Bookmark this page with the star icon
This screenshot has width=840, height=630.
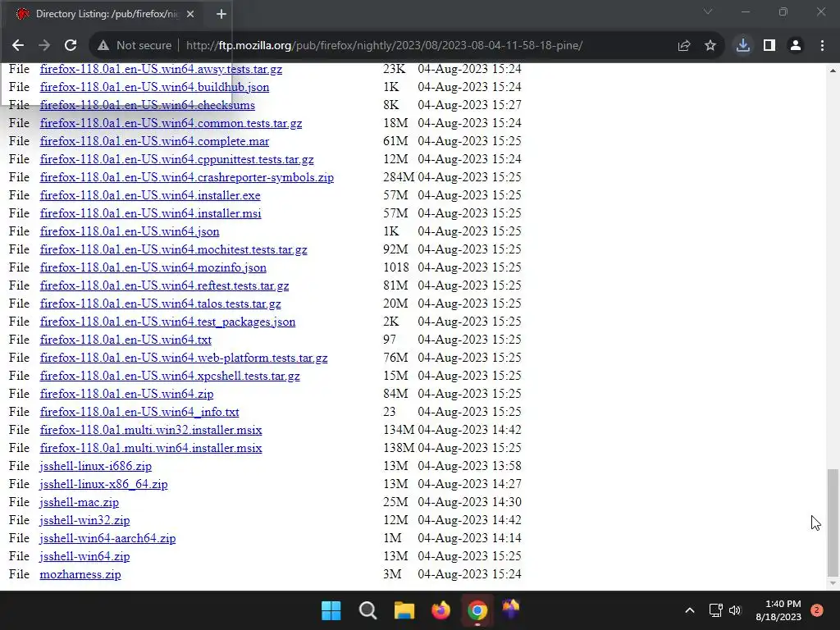coord(710,46)
